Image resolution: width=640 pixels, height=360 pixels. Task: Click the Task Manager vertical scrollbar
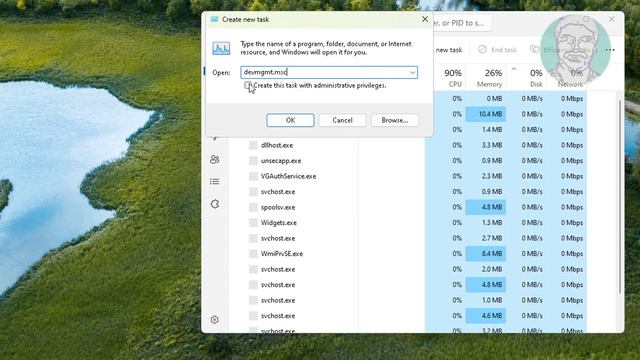(620, 196)
